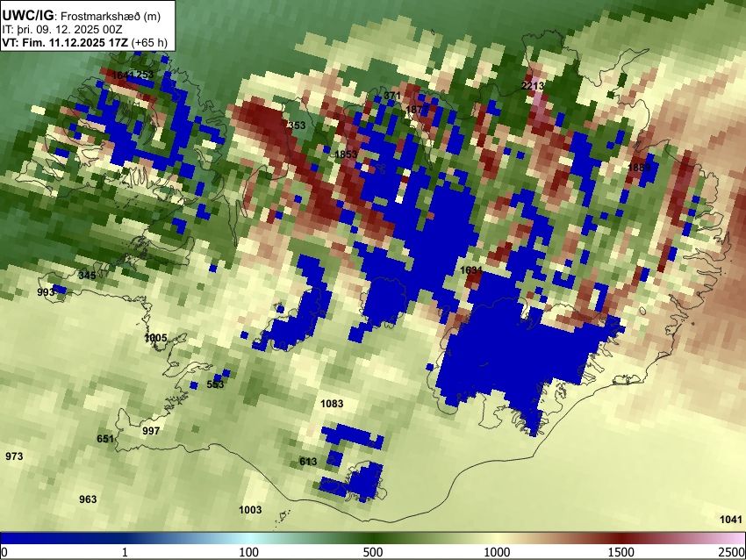
Task: Click the map value label "553"
Action: [215, 384]
